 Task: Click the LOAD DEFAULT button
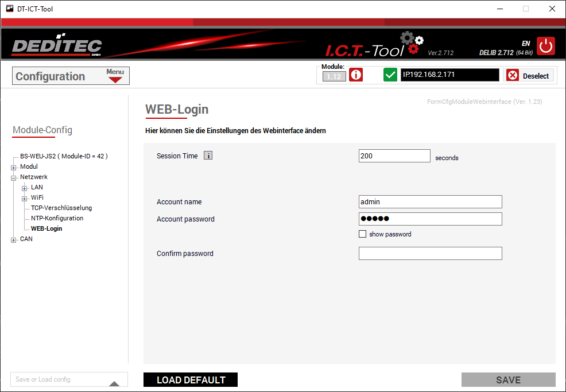click(191, 380)
